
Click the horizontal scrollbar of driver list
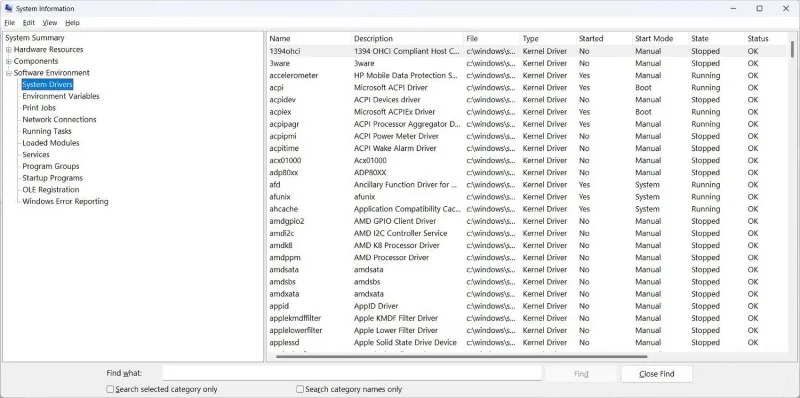(461, 357)
